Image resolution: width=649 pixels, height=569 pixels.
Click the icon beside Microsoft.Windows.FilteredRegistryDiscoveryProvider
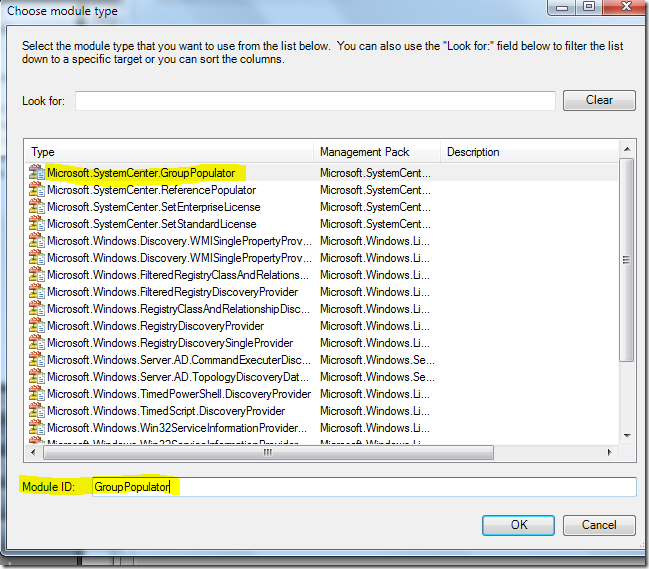[x=37, y=292]
